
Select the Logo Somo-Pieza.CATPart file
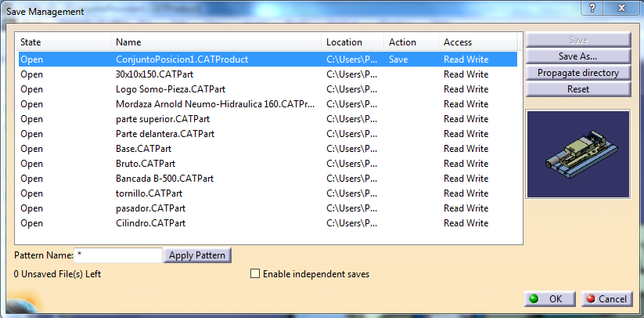pos(170,89)
